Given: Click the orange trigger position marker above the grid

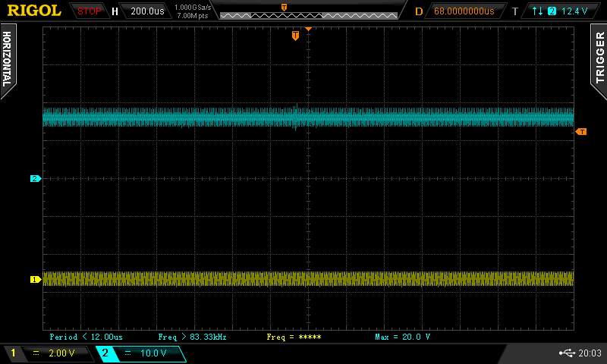Looking at the screenshot, I should (x=295, y=36).
